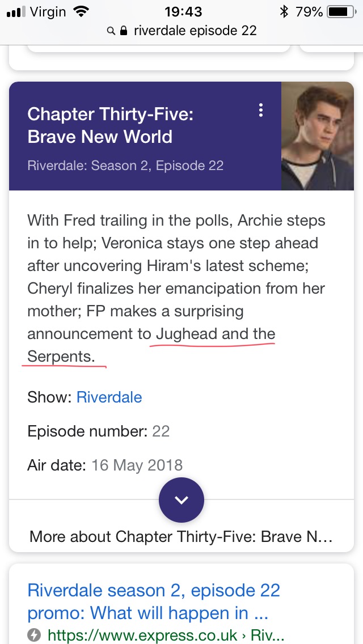Tap the episode synopsis paragraph

coord(176,288)
